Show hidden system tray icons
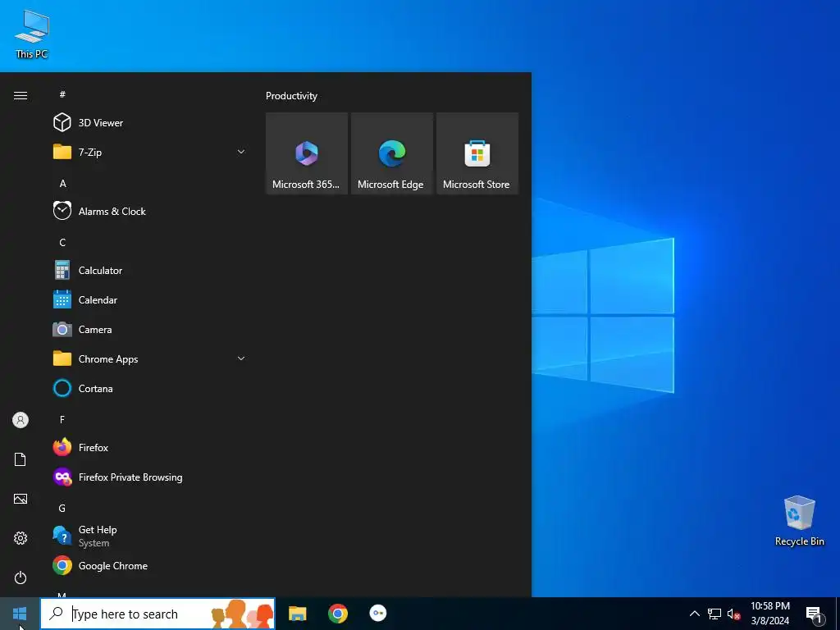Image resolution: width=840 pixels, height=630 pixels. 694,614
